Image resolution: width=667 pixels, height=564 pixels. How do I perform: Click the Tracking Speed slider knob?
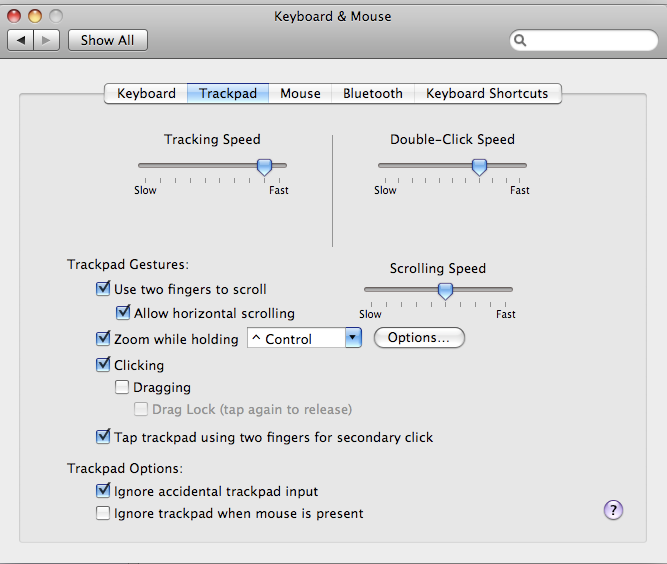[264, 167]
